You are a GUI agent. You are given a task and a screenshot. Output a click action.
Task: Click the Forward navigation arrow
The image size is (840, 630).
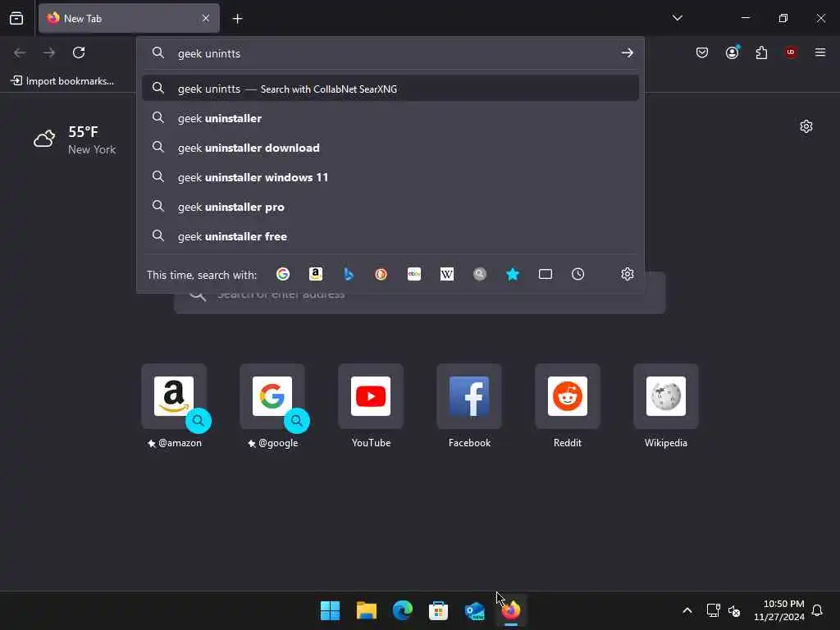click(49, 52)
